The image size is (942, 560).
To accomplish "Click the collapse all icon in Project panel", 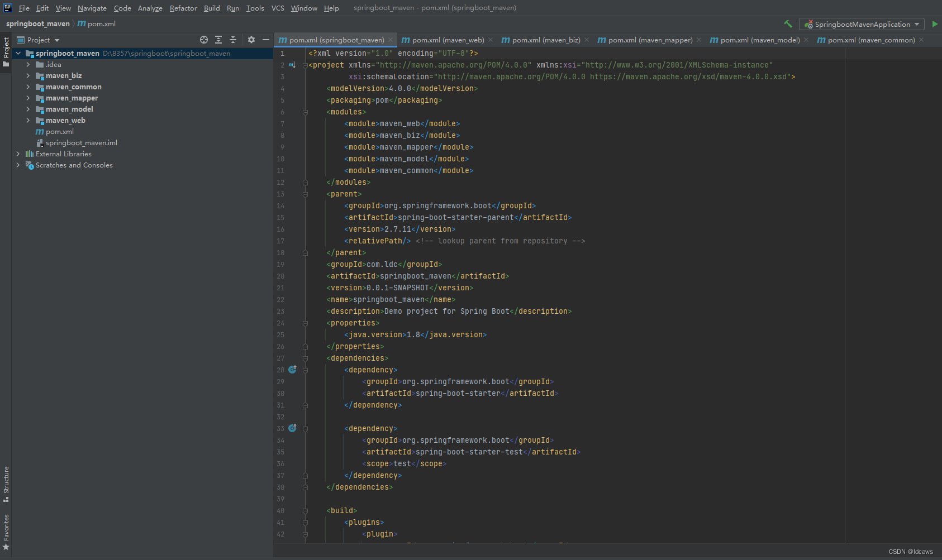I will (x=233, y=40).
